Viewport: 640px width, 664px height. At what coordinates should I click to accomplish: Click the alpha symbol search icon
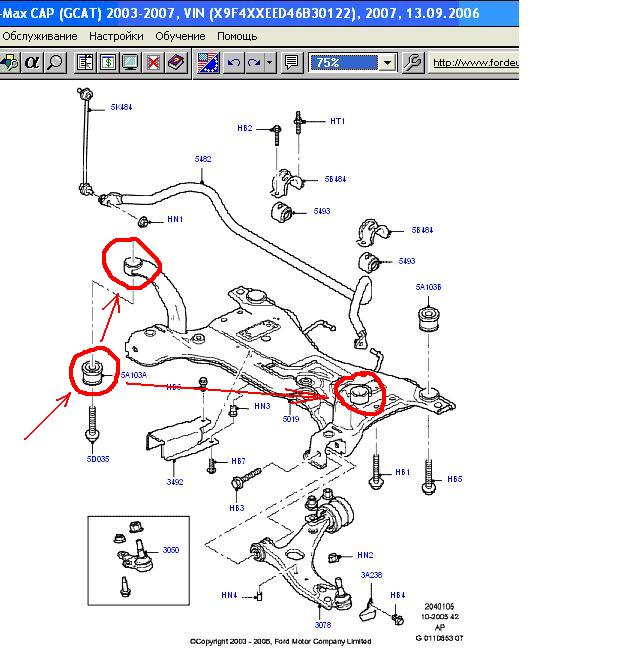tap(32, 63)
